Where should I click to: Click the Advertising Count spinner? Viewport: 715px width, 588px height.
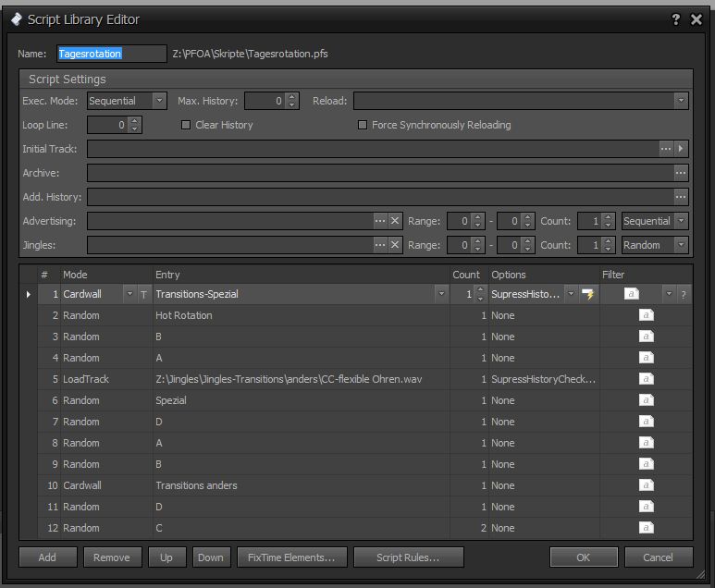tap(609, 221)
